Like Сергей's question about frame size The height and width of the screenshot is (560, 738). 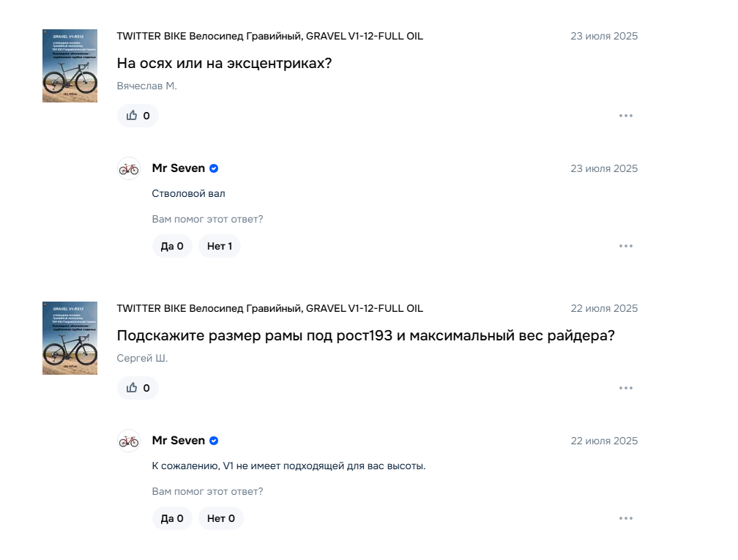[x=138, y=388]
